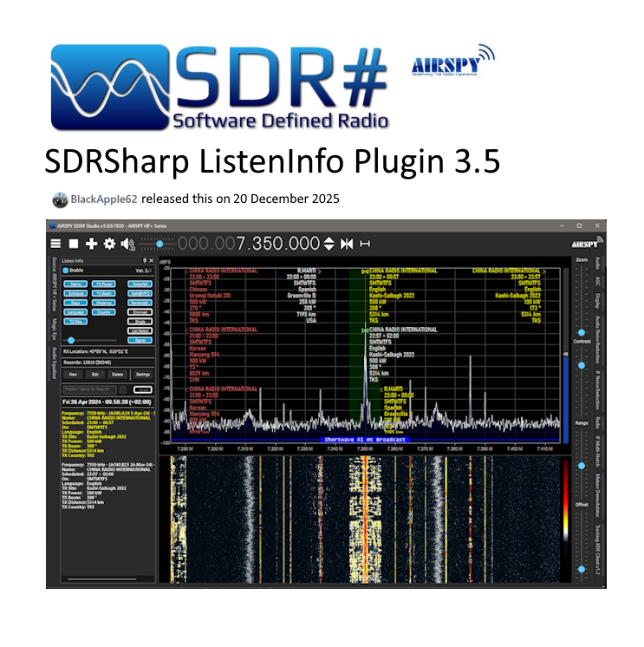Screen dimensions: 644x647
Task: Click the BlackApple62 author link
Action: 104,199
